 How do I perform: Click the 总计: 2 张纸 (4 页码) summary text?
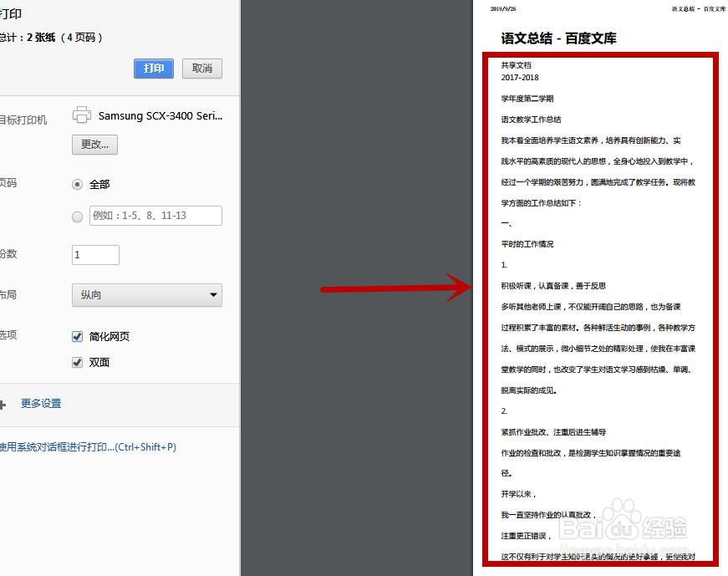point(51,38)
